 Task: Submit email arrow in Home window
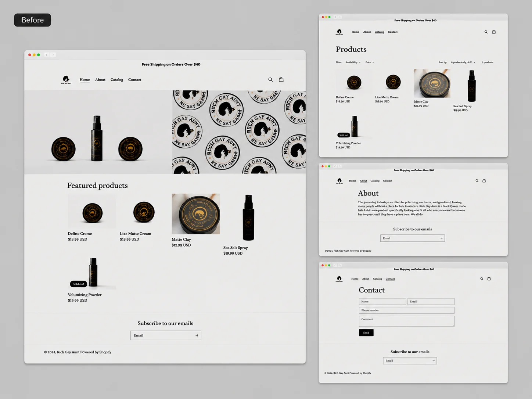(197, 335)
